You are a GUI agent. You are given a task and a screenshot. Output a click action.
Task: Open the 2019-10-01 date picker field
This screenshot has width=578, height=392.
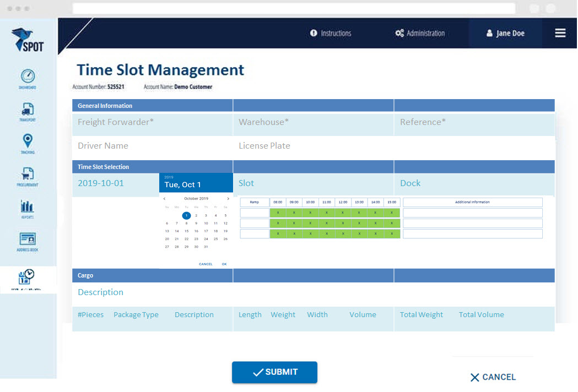click(x=101, y=183)
